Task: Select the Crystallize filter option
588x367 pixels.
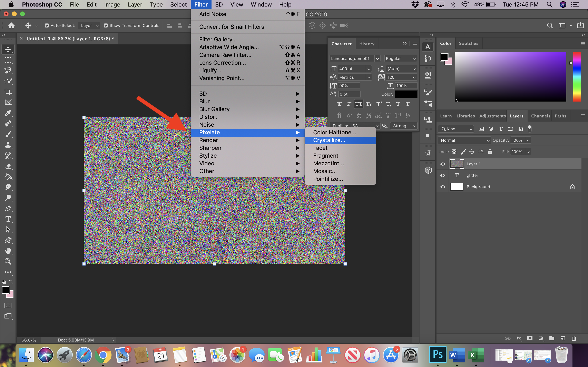Action: tap(329, 140)
